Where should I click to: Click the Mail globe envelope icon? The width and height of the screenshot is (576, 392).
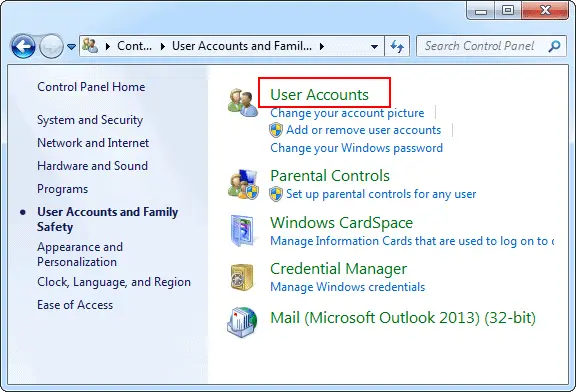coord(242,322)
